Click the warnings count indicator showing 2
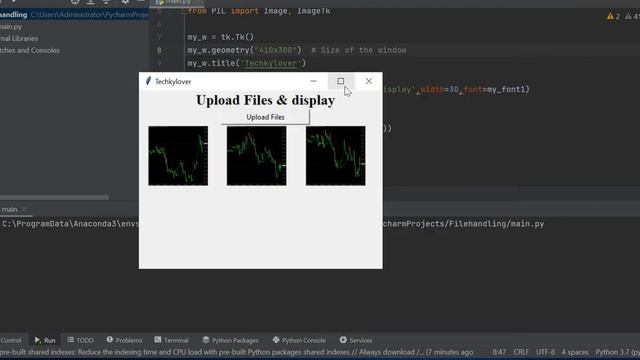This screenshot has height=360, width=640. coord(613,16)
